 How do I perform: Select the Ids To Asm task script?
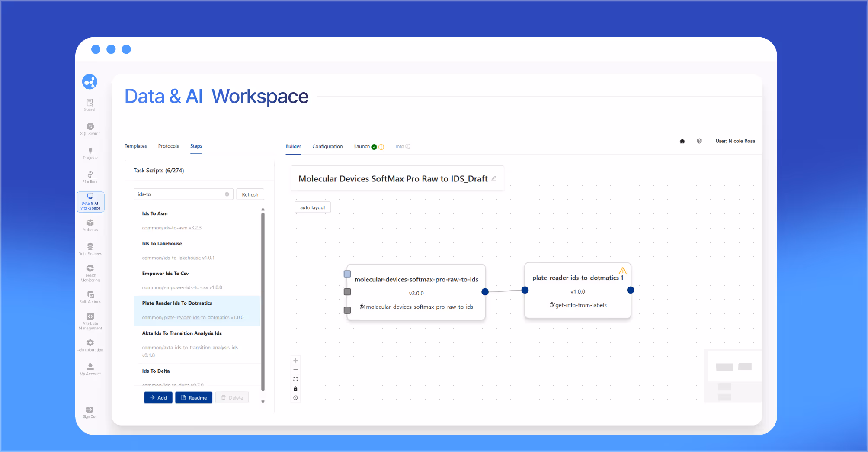(x=197, y=221)
